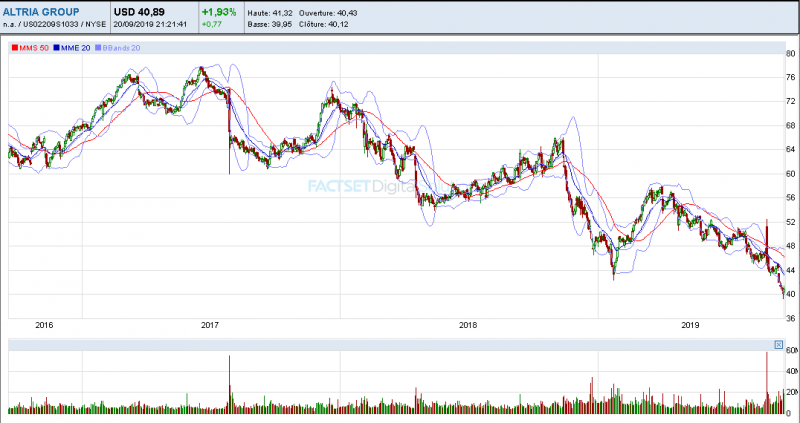Click the 2019 label on the time axis

[691, 325]
